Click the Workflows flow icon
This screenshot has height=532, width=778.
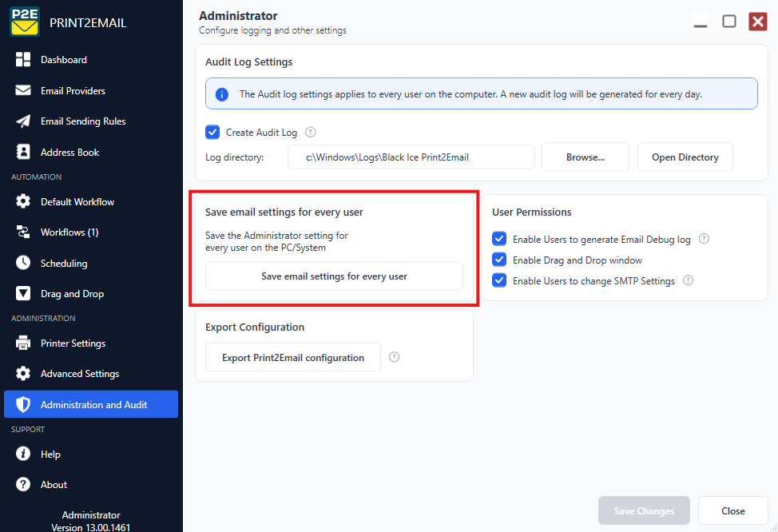click(23, 232)
